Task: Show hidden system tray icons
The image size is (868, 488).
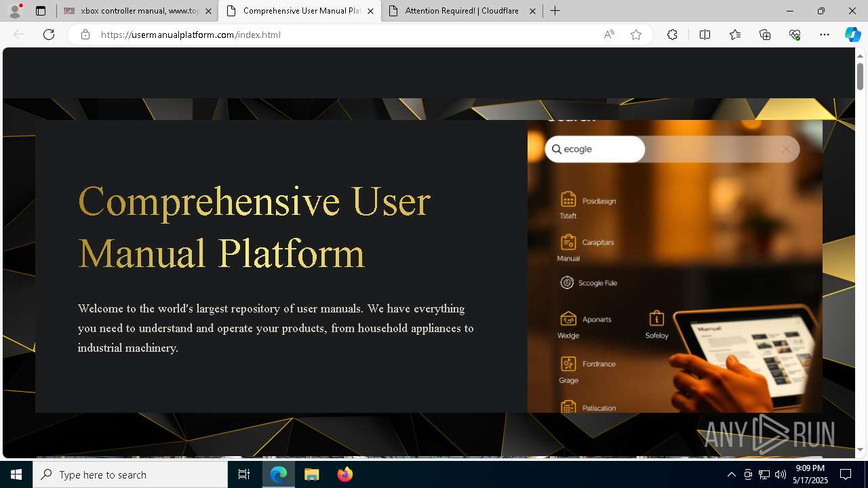Action: tap(731, 474)
